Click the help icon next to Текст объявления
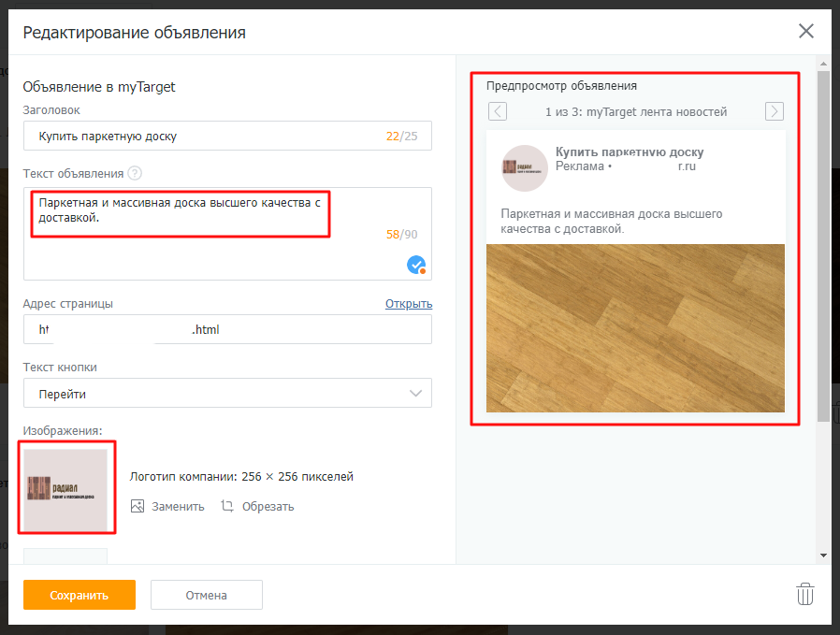Viewport: 840px width, 635px height. click(x=136, y=173)
